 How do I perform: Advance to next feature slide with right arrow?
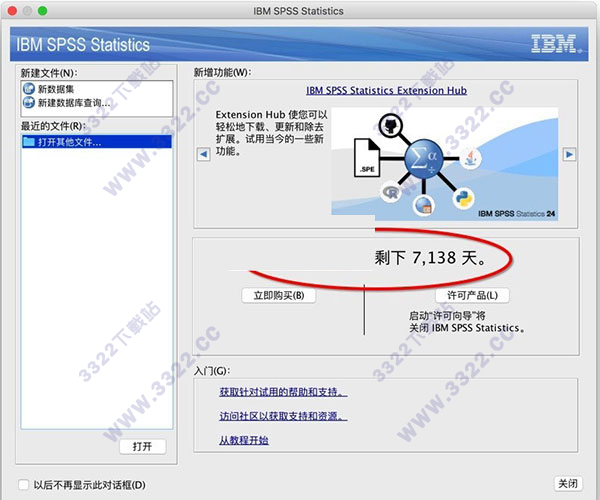(x=569, y=154)
